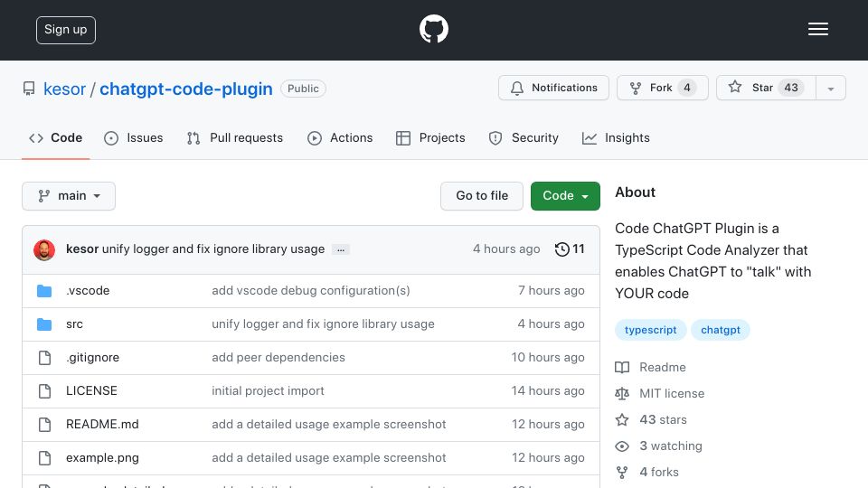
Task: Click the chatgpt topic tag
Action: tap(721, 330)
